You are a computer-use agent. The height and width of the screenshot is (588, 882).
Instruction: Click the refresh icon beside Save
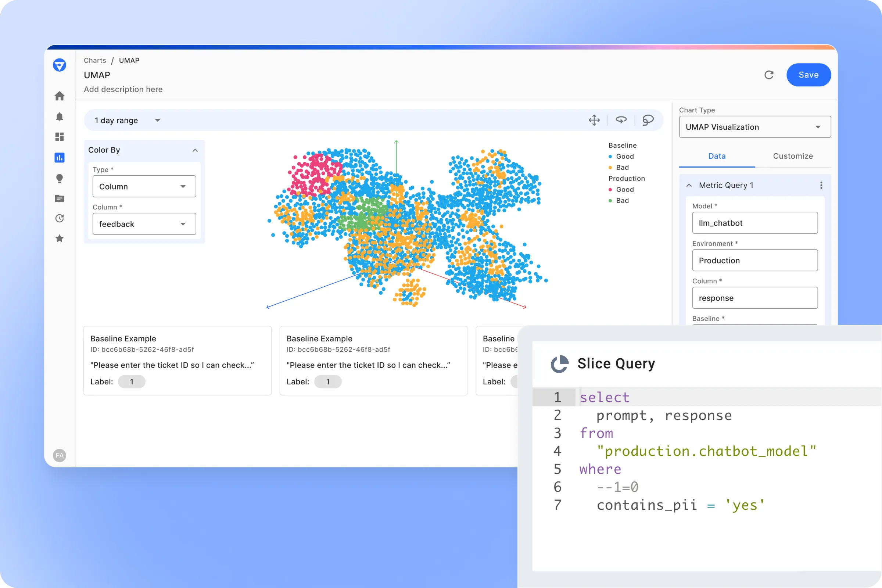coord(769,75)
